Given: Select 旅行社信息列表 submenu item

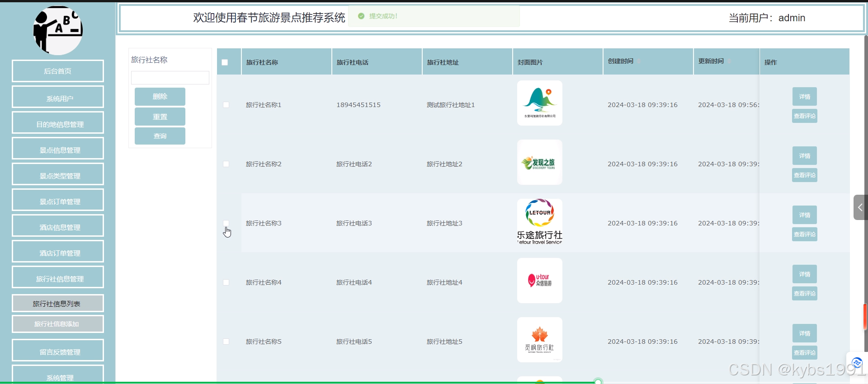Looking at the screenshot, I should click(x=58, y=303).
